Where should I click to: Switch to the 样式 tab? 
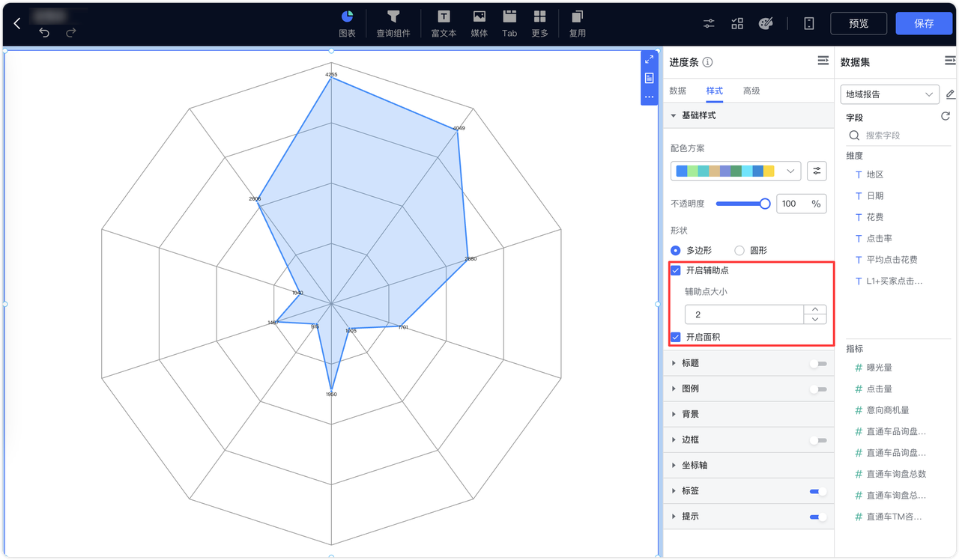click(x=714, y=91)
